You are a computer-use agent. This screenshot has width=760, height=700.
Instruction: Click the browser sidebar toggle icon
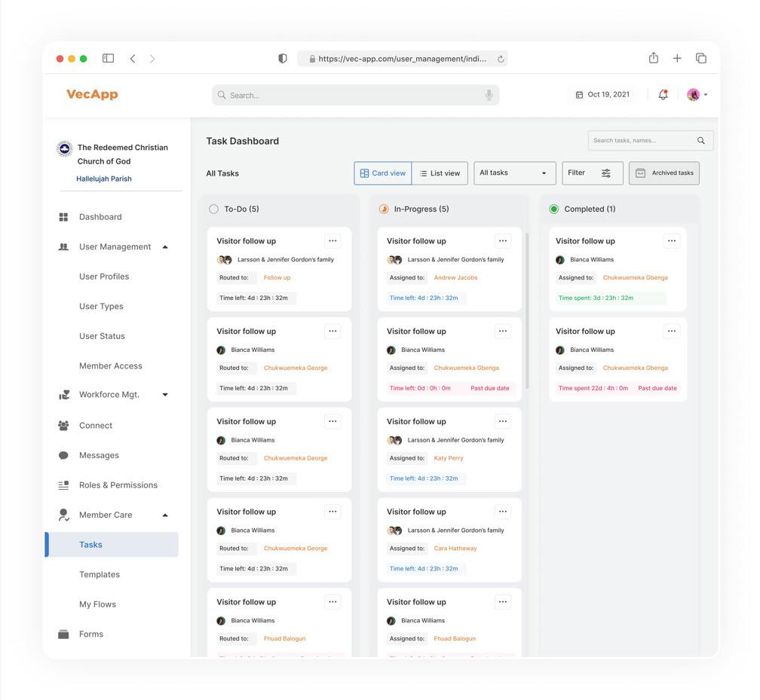coord(109,59)
